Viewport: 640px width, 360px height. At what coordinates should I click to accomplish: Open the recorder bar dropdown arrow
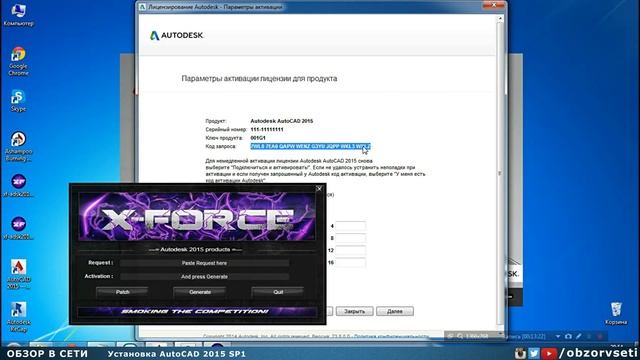558,336
